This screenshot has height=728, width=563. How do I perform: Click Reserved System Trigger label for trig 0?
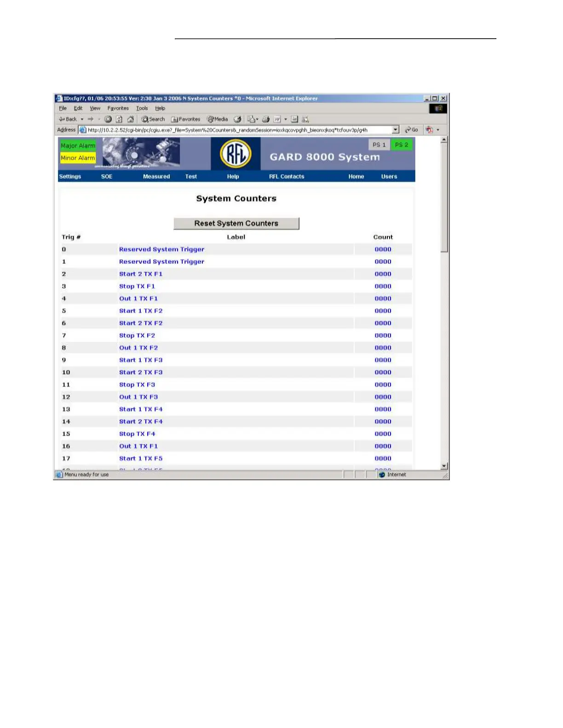coord(161,249)
